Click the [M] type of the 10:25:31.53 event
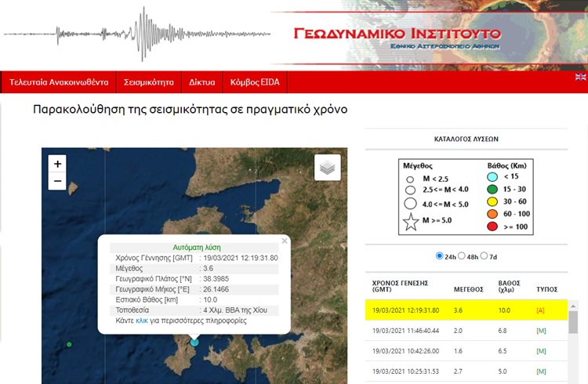This screenshot has height=384, width=588. (x=540, y=370)
